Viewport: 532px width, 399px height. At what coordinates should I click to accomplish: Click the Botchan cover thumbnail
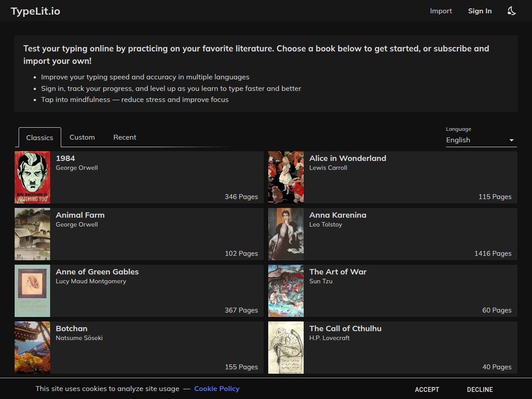coord(32,348)
